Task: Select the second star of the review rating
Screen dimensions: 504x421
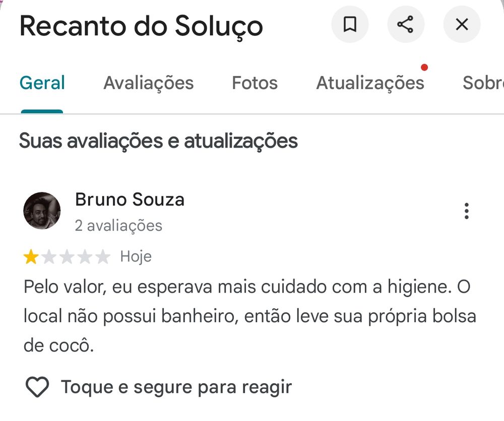Action: 49,256
